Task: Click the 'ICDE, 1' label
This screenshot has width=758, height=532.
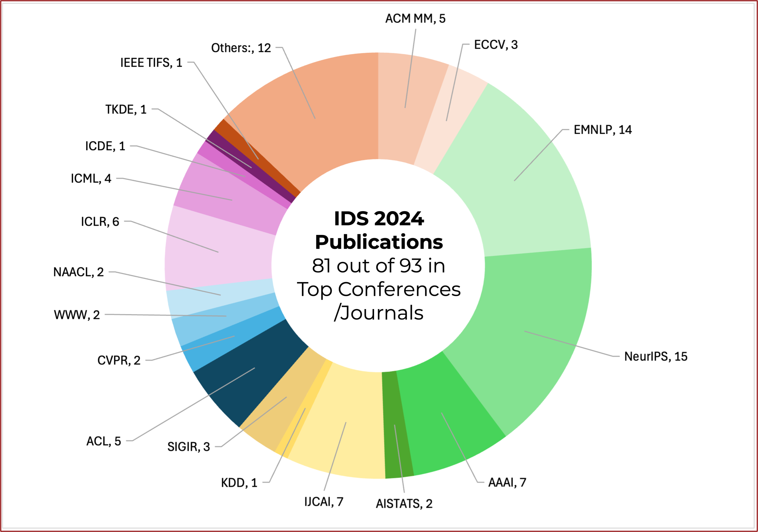Action: pyautogui.click(x=105, y=146)
